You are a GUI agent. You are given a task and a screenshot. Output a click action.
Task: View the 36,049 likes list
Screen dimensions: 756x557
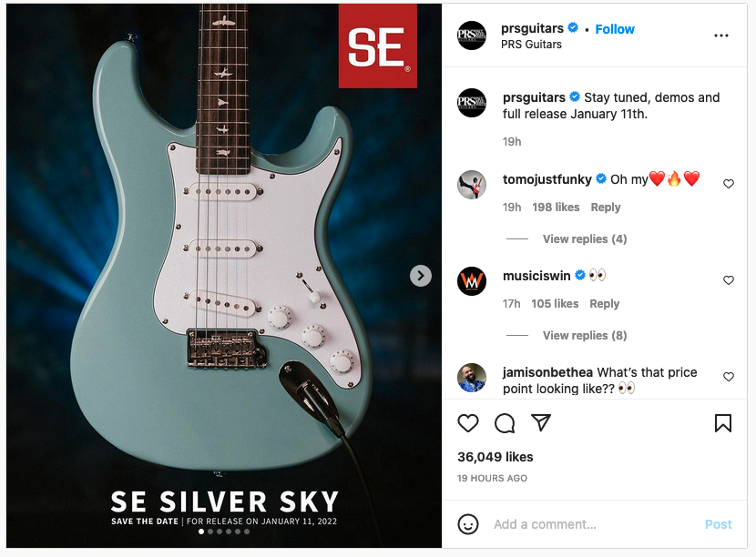tap(495, 457)
